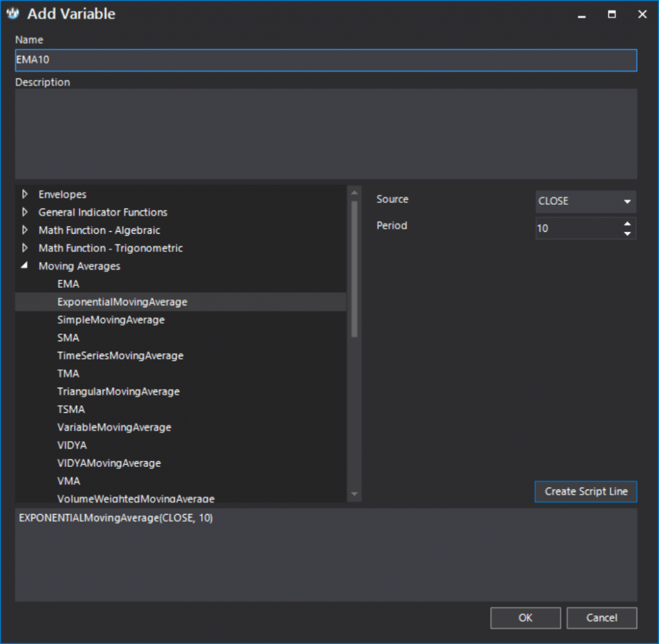Decrease Period with the down arrow
The width and height of the screenshot is (659, 644).
point(627,233)
